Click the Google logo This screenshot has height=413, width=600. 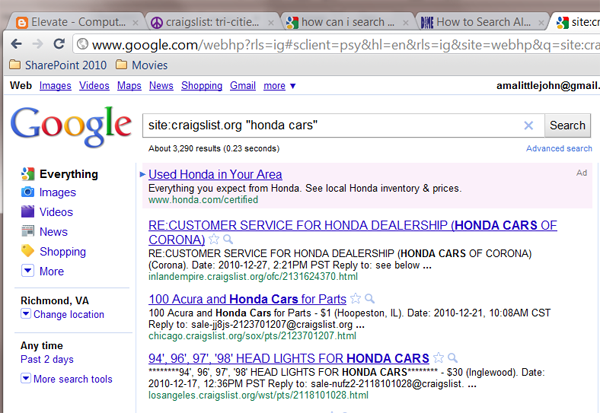pyautogui.click(x=71, y=126)
